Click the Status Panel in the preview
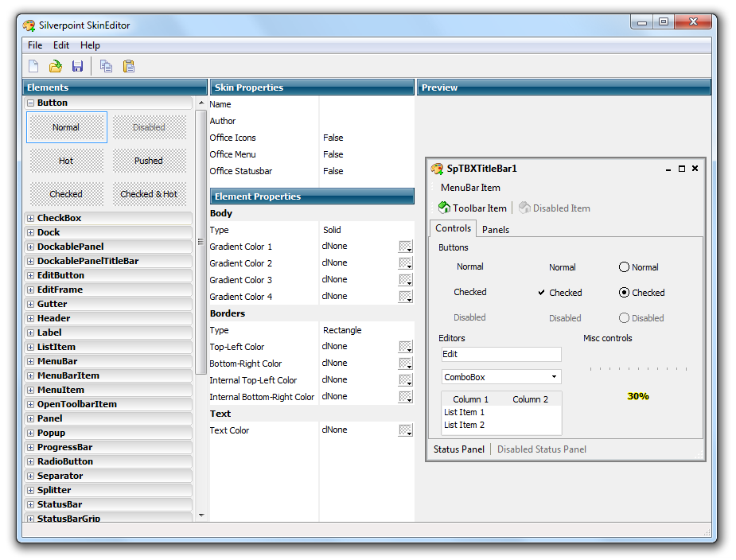Viewport: 736px width, 560px height. pos(459,449)
